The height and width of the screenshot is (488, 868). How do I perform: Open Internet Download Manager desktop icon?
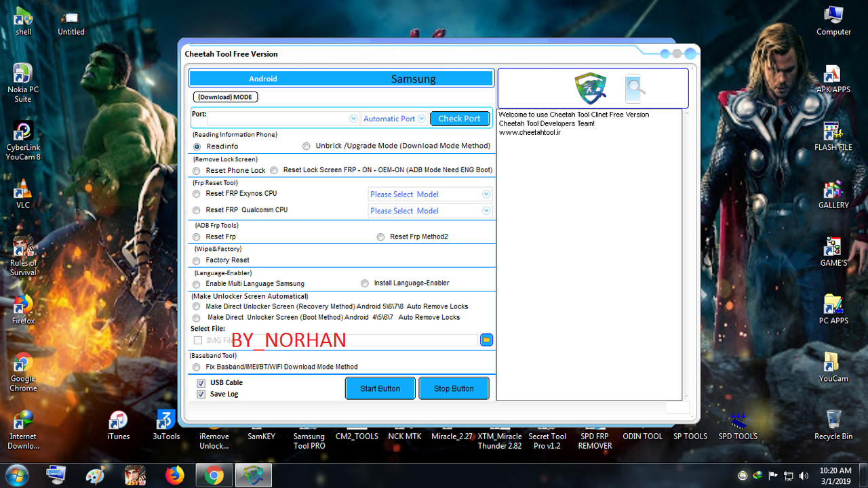coord(23,430)
